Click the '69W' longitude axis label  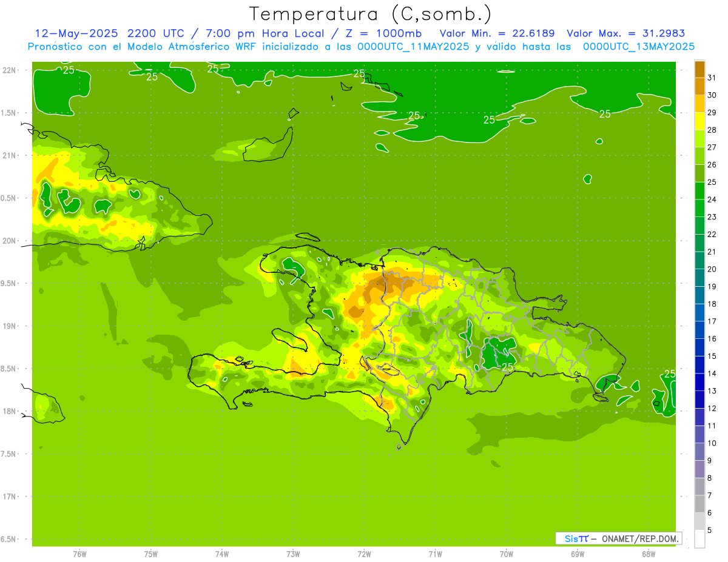click(x=578, y=554)
